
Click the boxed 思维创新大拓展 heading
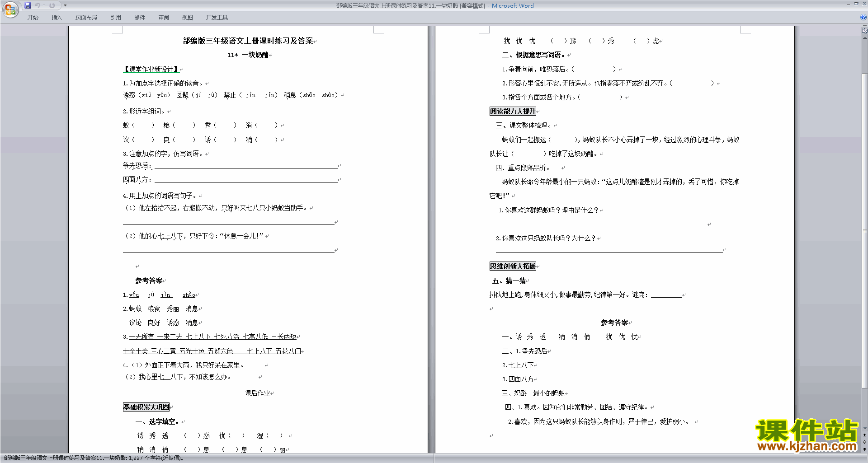tap(513, 266)
